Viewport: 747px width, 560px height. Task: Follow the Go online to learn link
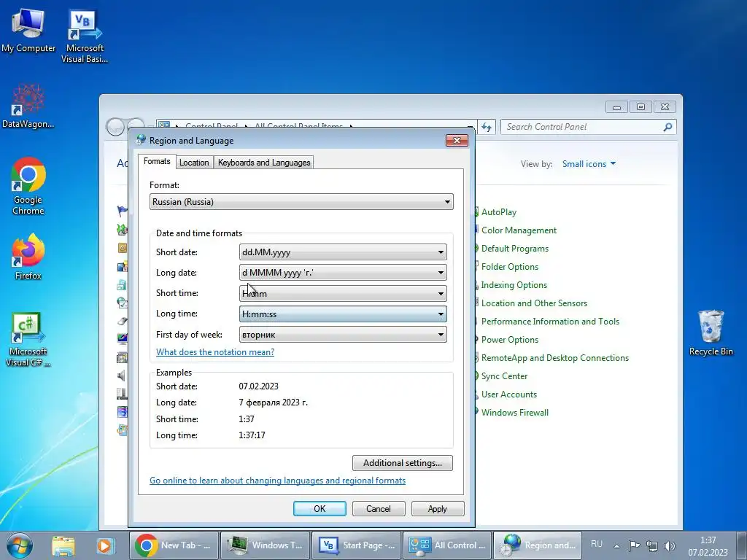pyautogui.click(x=278, y=481)
